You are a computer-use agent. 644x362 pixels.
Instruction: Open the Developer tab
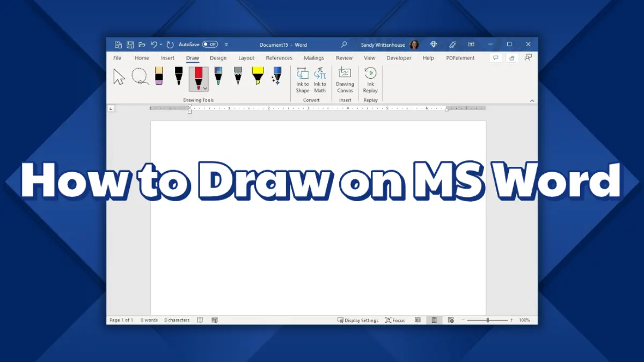[399, 58]
